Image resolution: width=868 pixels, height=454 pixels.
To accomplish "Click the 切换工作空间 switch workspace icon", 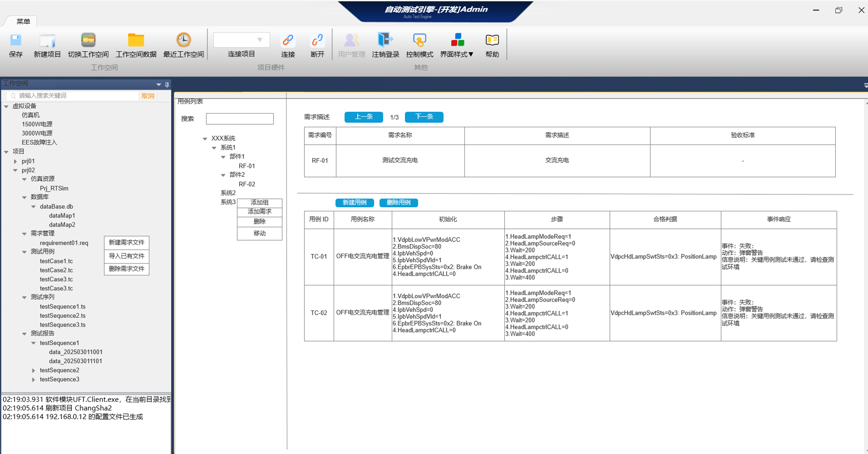I will (x=88, y=41).
